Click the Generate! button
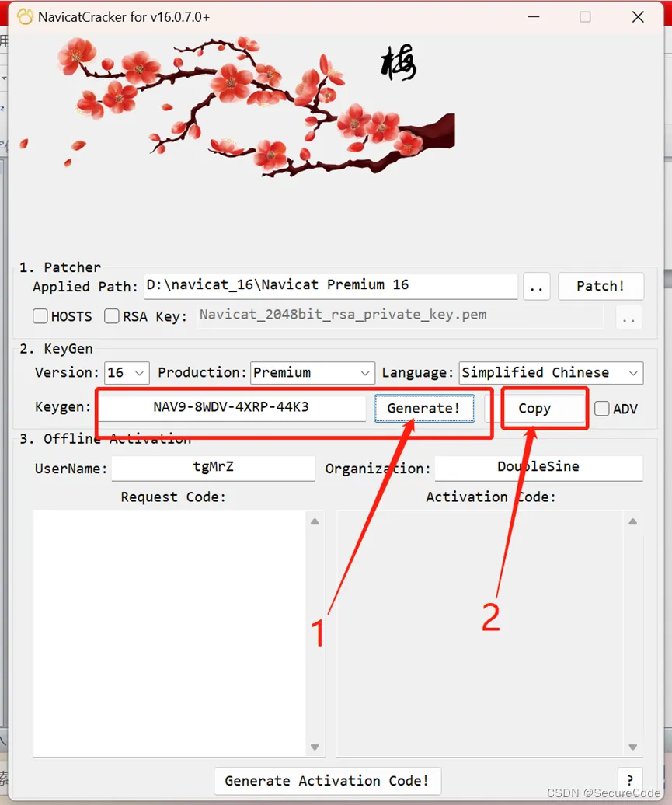 424,408
